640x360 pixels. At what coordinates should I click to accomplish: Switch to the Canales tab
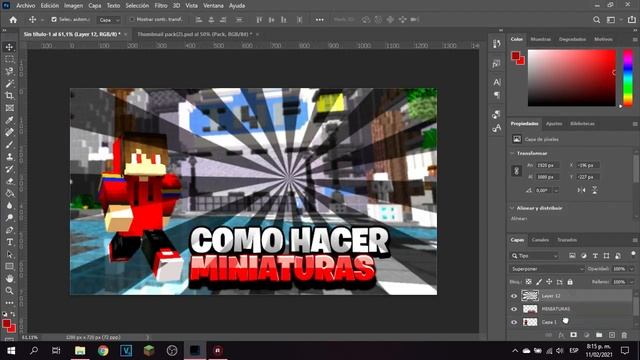pos(540,240)
